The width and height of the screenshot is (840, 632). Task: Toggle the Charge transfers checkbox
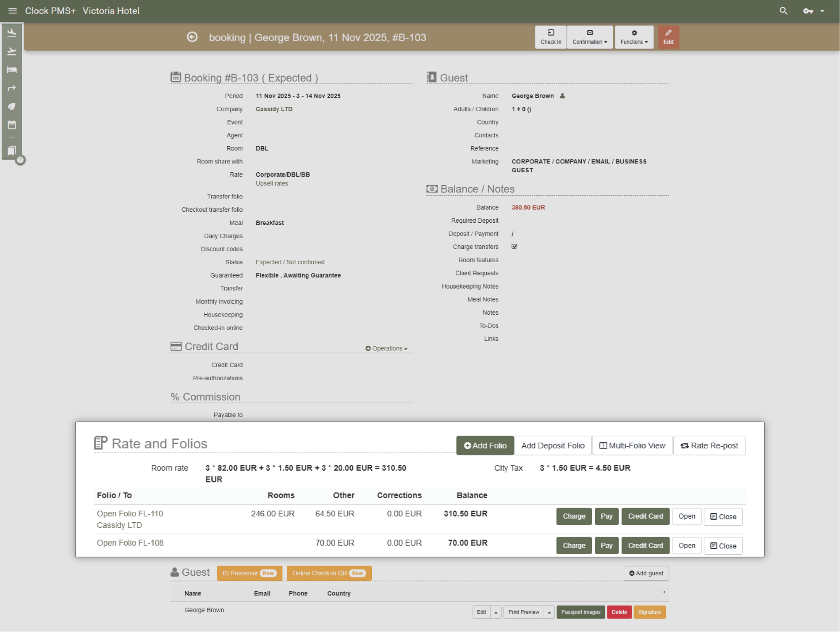point(514,247)
